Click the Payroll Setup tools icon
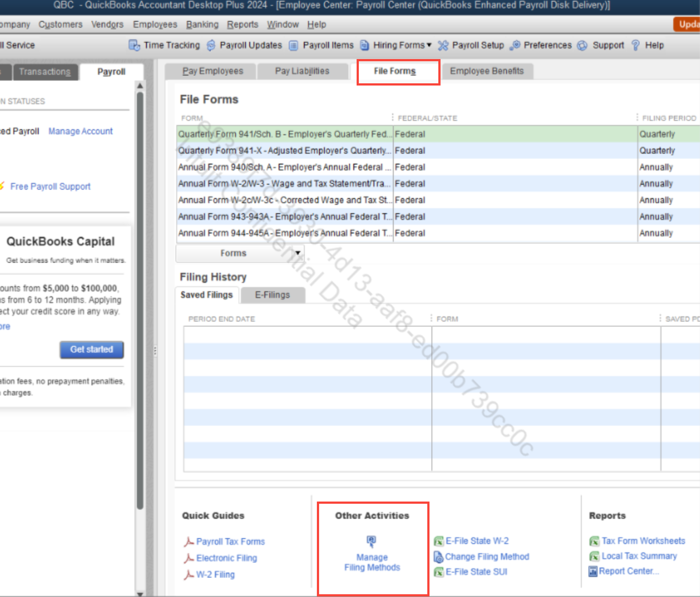This screenshot has height=597, width=700. coord(443,45)
